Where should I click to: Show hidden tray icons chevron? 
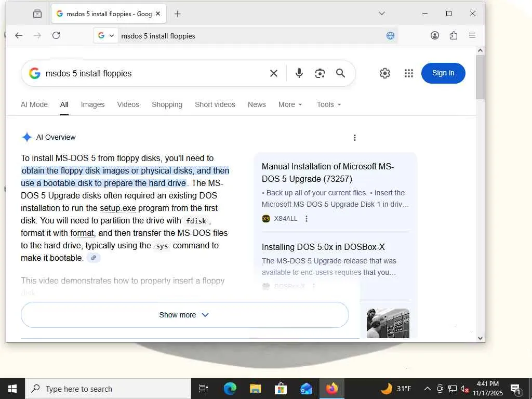428,389
